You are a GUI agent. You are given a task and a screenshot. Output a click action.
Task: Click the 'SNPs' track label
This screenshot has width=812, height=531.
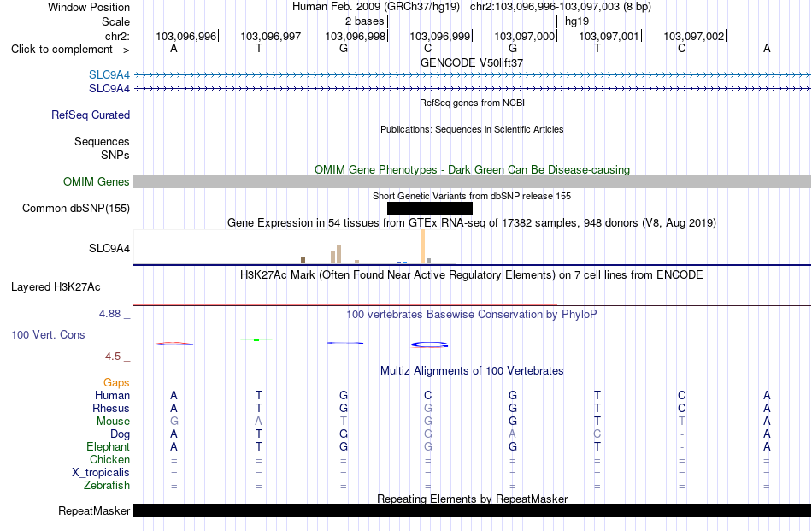click(115, 155)
